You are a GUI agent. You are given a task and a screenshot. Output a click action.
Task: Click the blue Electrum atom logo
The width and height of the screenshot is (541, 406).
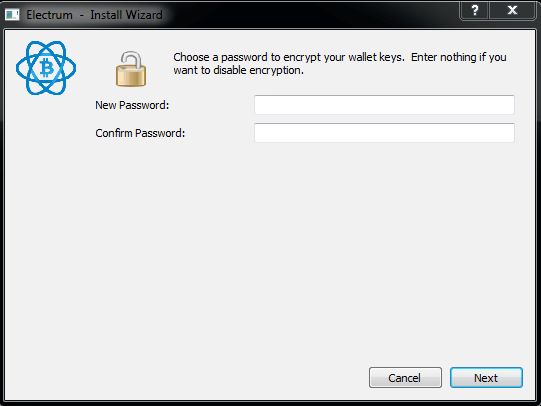[46, 68]
